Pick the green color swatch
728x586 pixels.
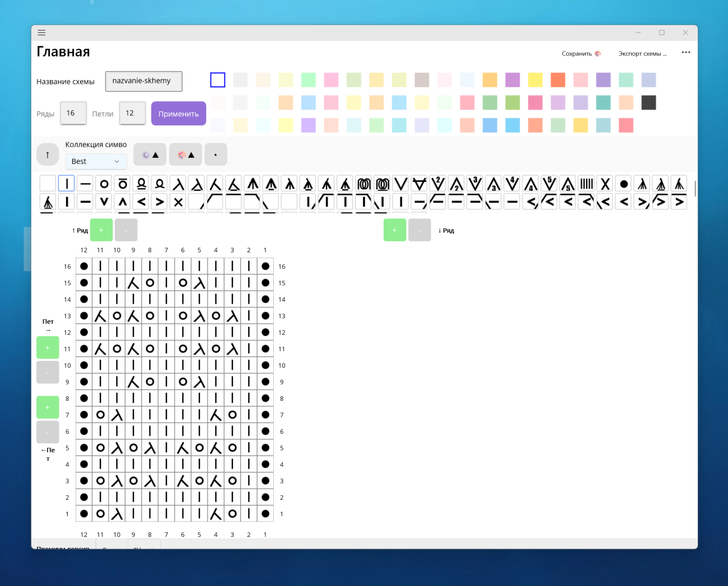point(308,79)
